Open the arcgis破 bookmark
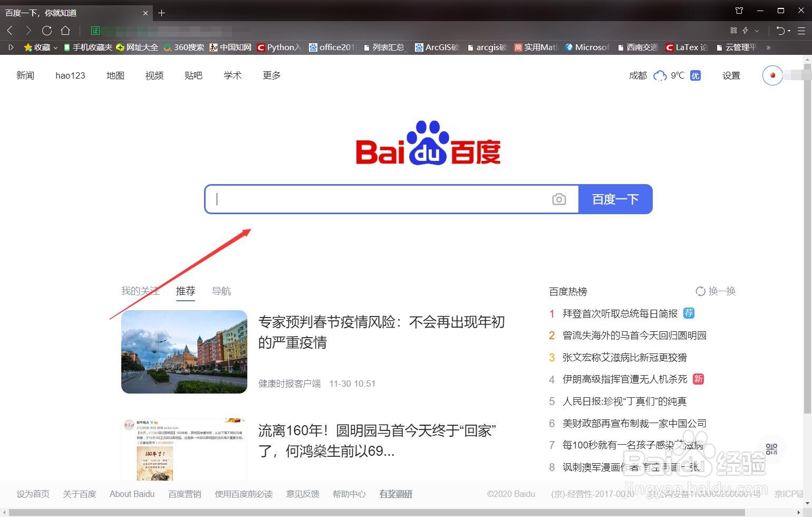Viewport: 812px width, 517px height. click(488, 47)
